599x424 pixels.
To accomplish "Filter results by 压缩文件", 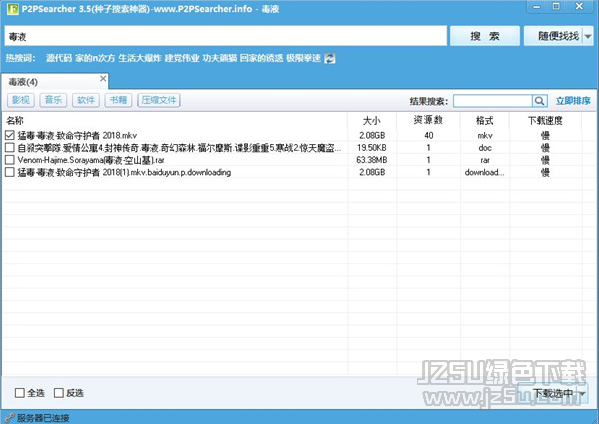I will click(159, 100).
